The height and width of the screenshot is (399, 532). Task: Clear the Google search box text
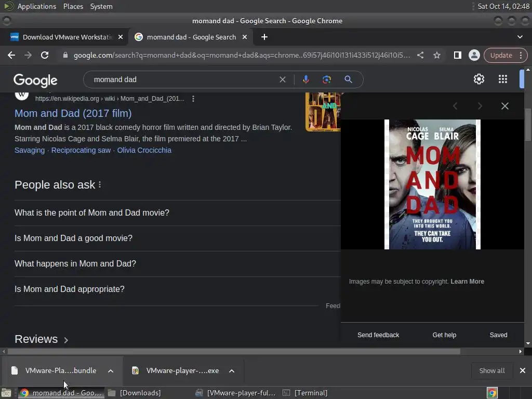click(x=282, y=79)
